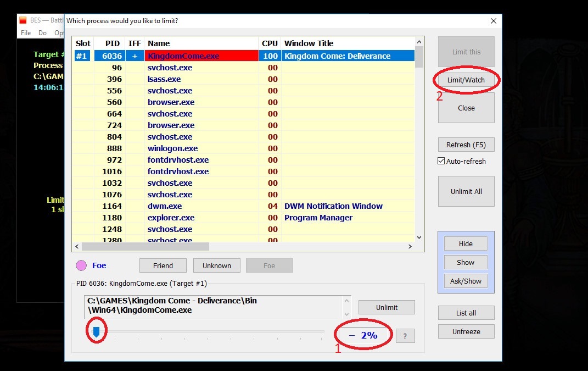The width and height of the screenshot is (588, 371).
Task: Click the Close button in the right-hand button column
Action: [x=466, y=108]
